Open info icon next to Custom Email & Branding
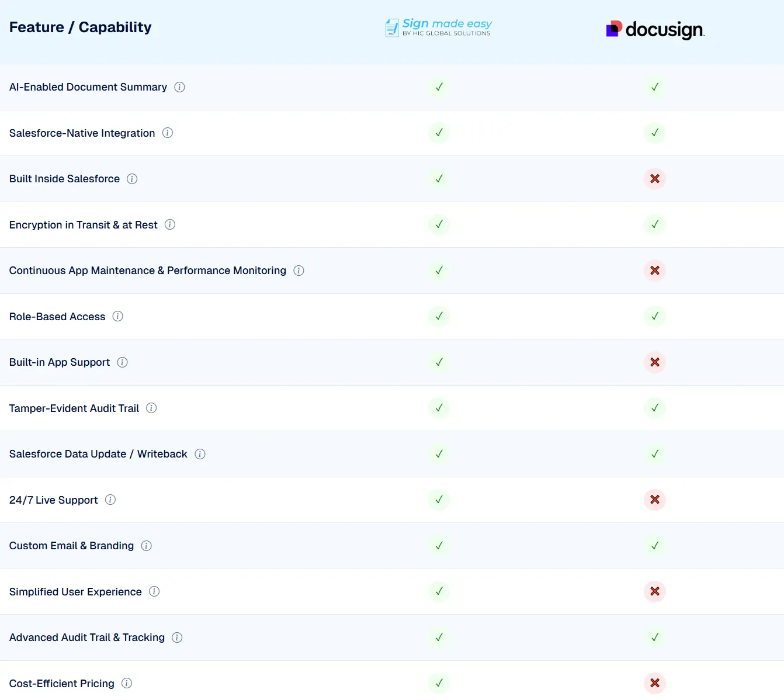The image size is (784, 700). coord(146,546)
